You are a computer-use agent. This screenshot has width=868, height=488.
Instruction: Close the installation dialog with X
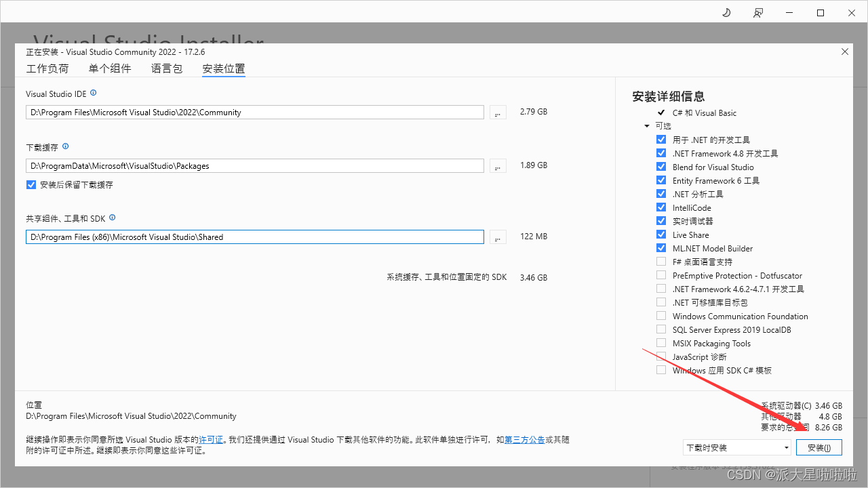[844, 52]
